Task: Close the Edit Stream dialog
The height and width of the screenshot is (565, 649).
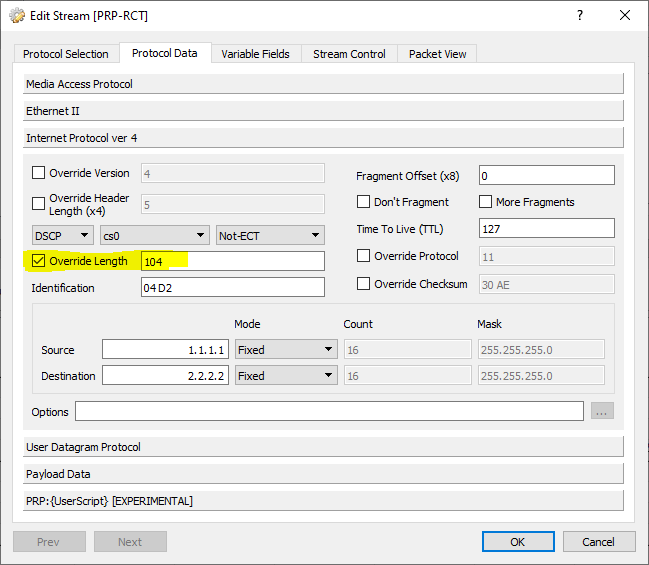Action: (x=625, y=15)
